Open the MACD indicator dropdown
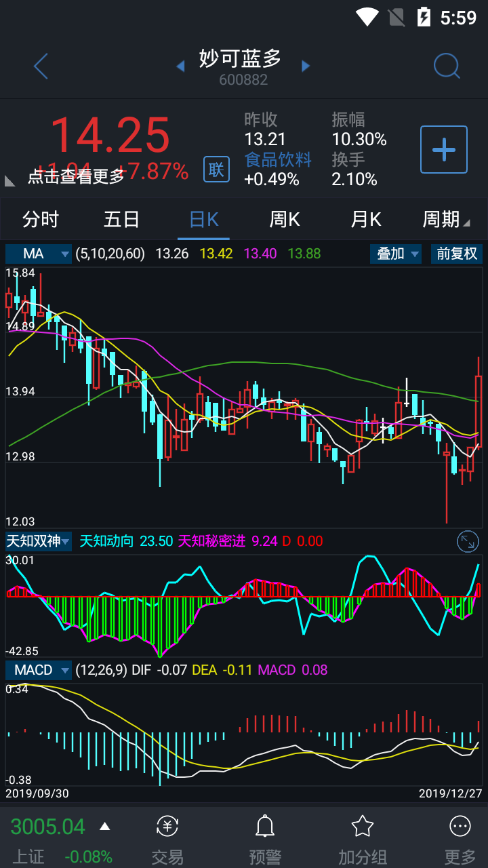Image resolution: width=488 pixels, height=868 pixels. (x=39, y=670)
